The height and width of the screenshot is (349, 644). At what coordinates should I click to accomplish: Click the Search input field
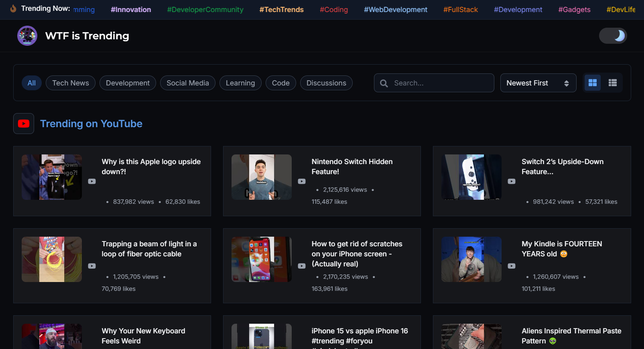coord(434,83)
